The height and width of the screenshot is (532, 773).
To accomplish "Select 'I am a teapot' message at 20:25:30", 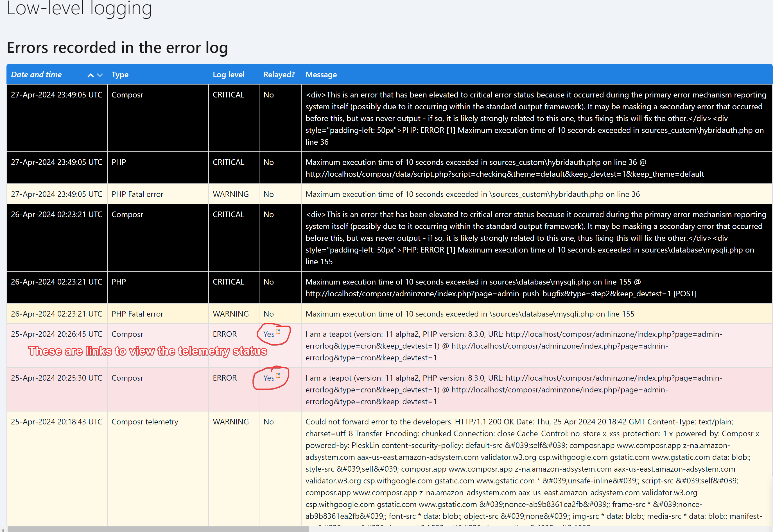I will 514,390.
